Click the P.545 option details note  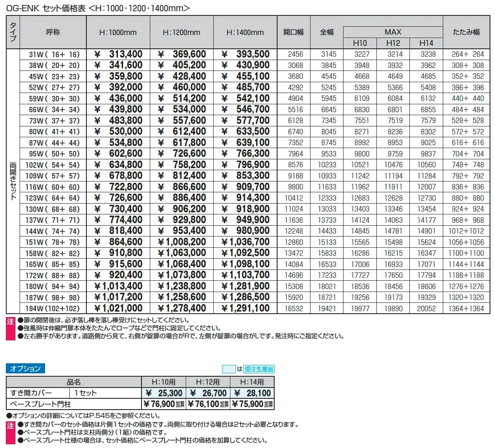pyautogui.click(x=83, y=415)
